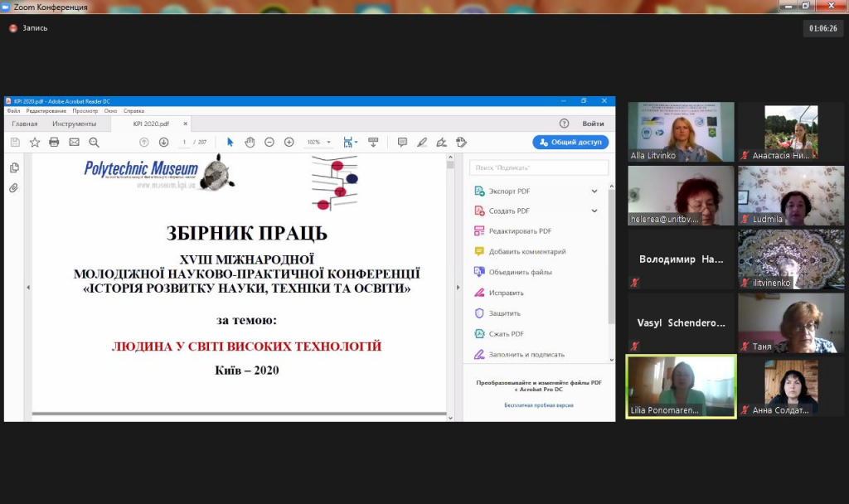This screenshot has height=504, width=849.
Task: Open the Окно menu
Action: [110, 111]
